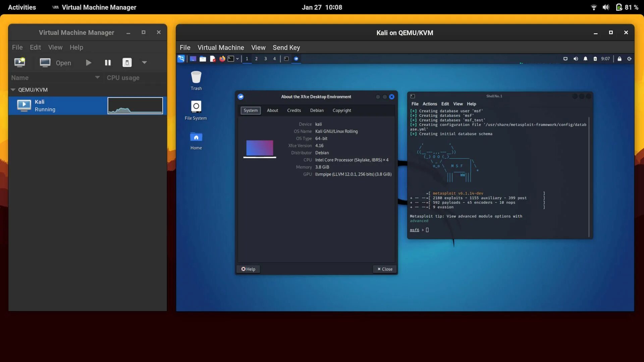Select workspace 4 in Kali panel
The width and height of the screenshot is (644, 362).
tap(274, 59)
